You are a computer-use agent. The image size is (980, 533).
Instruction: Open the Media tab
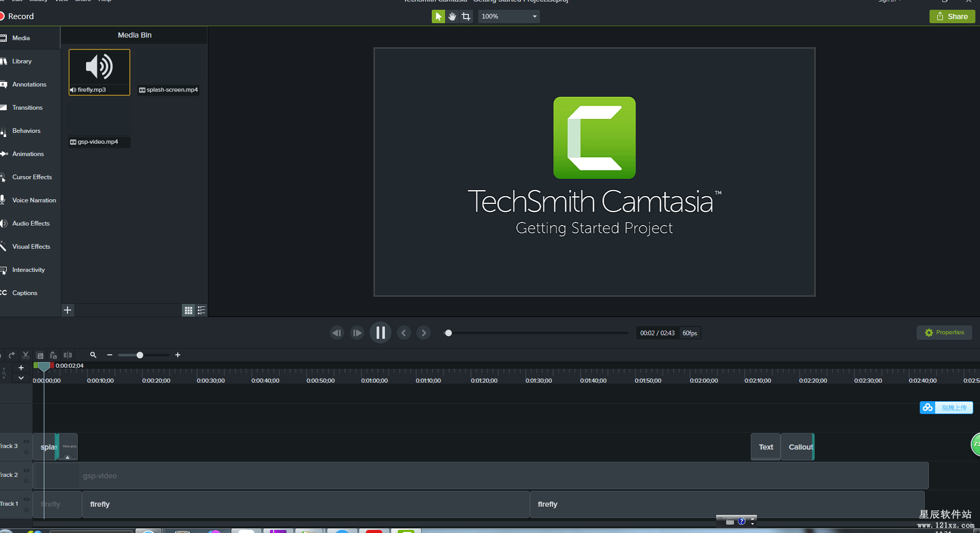pyautogui.click(x=30, y=38)
